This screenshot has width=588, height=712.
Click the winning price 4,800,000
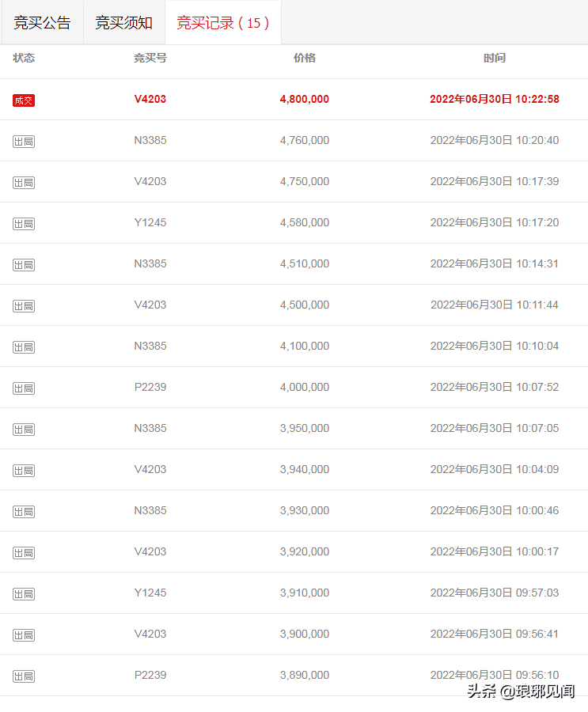(305, 99)
